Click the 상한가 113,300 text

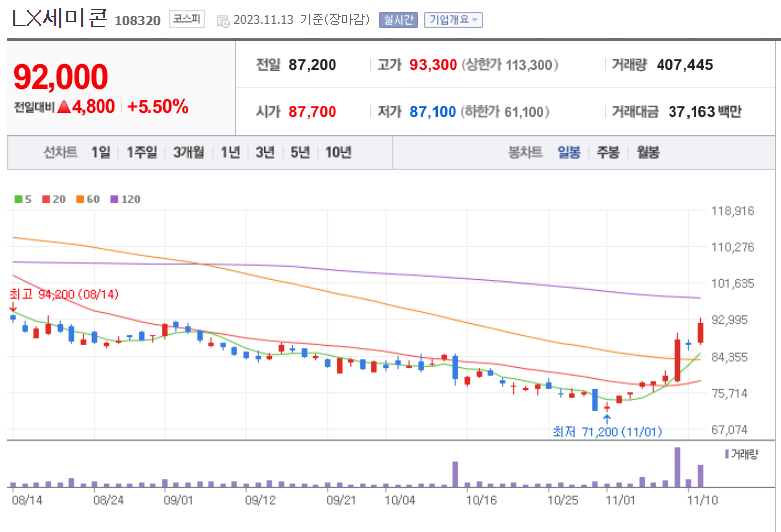510,65
